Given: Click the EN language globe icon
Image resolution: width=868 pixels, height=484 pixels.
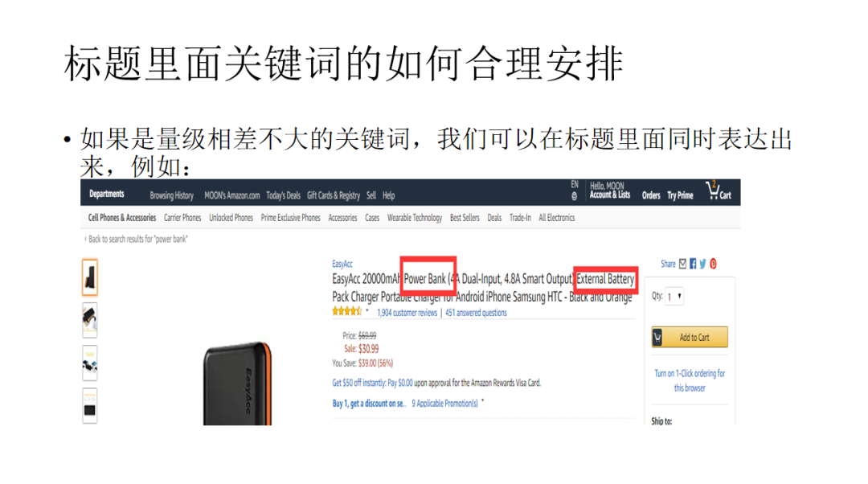Looking at the screenshot, I should (x=574, y=196).
